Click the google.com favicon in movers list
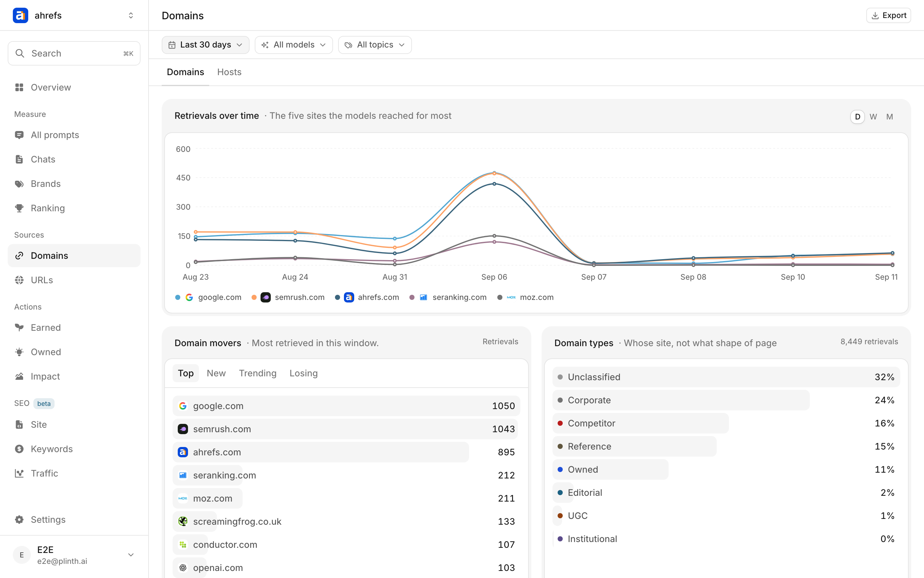 coord(183,406)
